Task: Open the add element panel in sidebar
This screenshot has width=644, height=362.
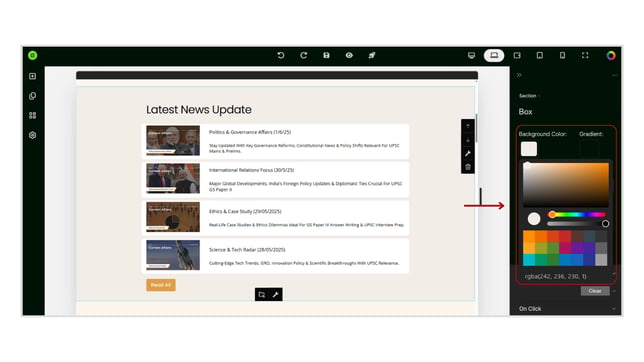Action: click(32, 76)
